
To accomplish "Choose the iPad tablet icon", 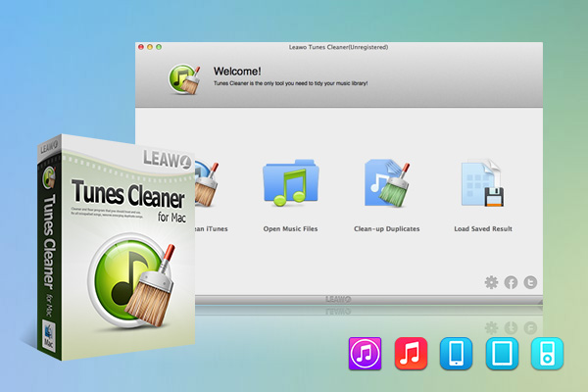I will (502, 354).
